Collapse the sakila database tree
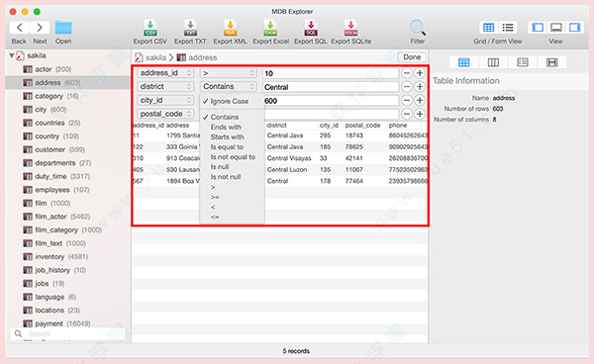Image resolution: width=594 pixels, height=364 pixels. tap(11, 55)
